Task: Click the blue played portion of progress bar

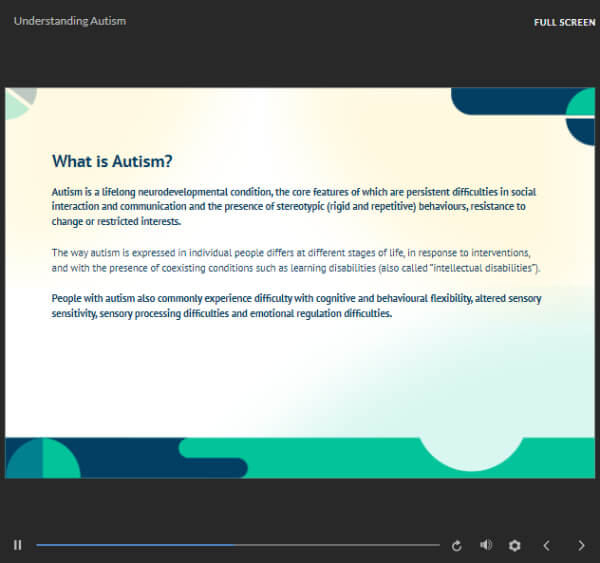Action: (x=130, y=545)
